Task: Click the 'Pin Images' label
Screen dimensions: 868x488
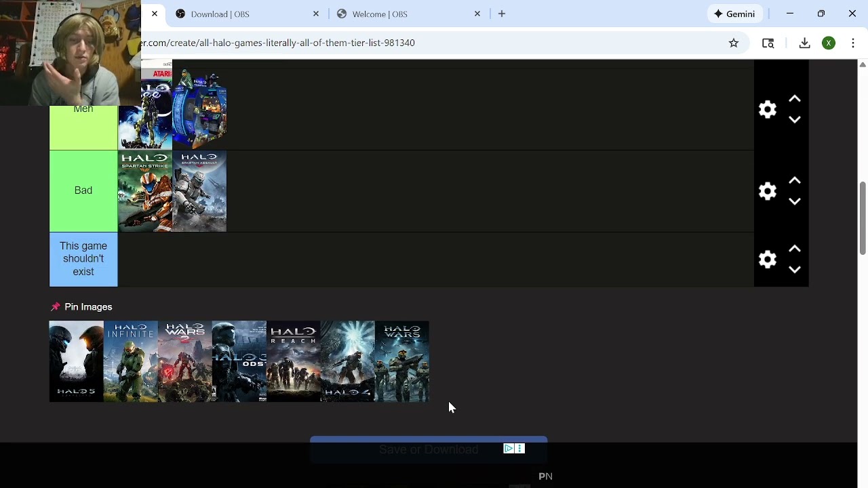Action: [x=88, y=307]
